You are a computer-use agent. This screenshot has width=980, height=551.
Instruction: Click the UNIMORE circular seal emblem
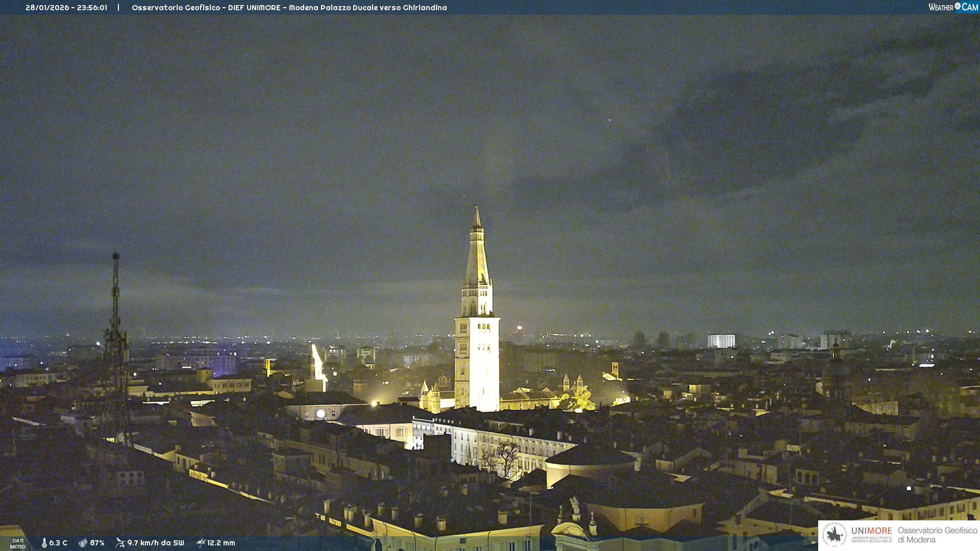[835, 535]
